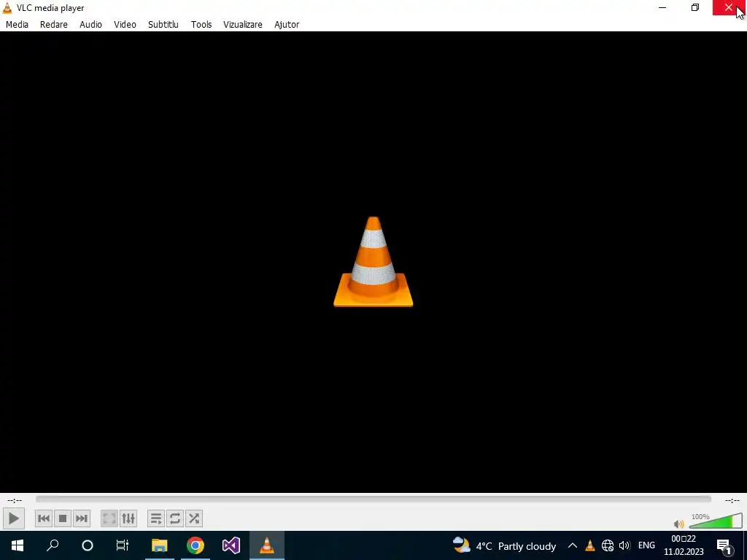Click the VLC cone in video area
Viewport: 747px width, 560px height.
pos(373,262)
